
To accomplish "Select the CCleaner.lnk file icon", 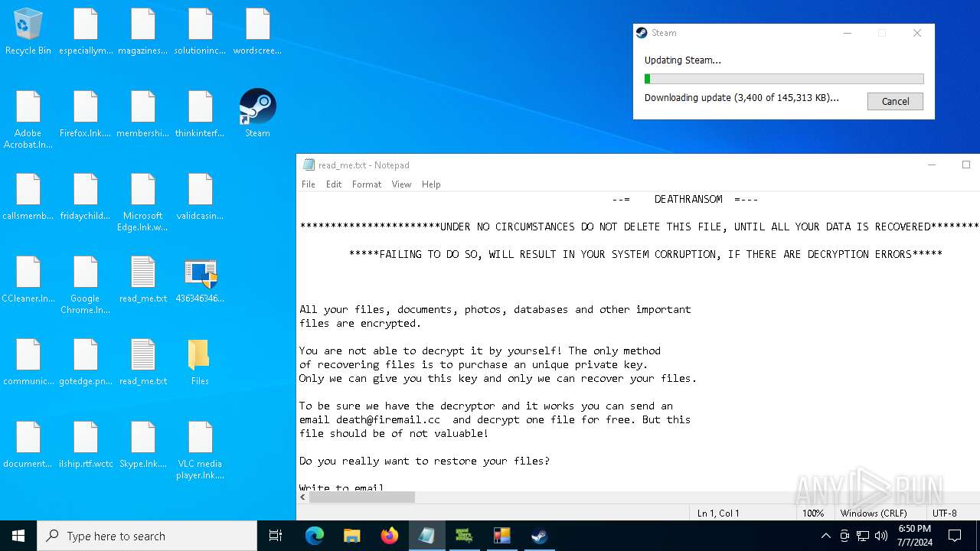I will (x=28, y=280).
